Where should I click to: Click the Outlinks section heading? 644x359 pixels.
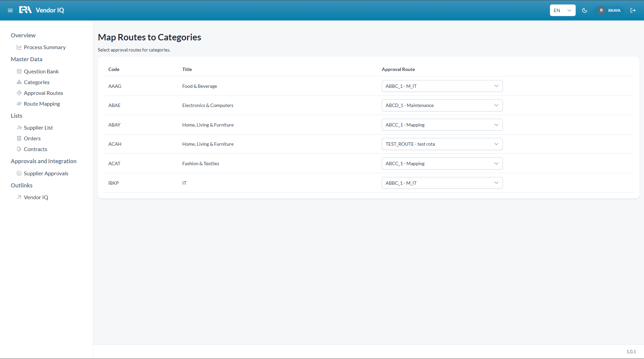[x=22, y=185]
